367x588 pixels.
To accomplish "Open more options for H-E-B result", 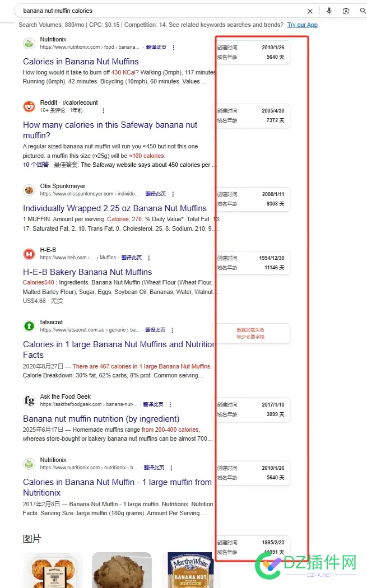I will (149, 258).
